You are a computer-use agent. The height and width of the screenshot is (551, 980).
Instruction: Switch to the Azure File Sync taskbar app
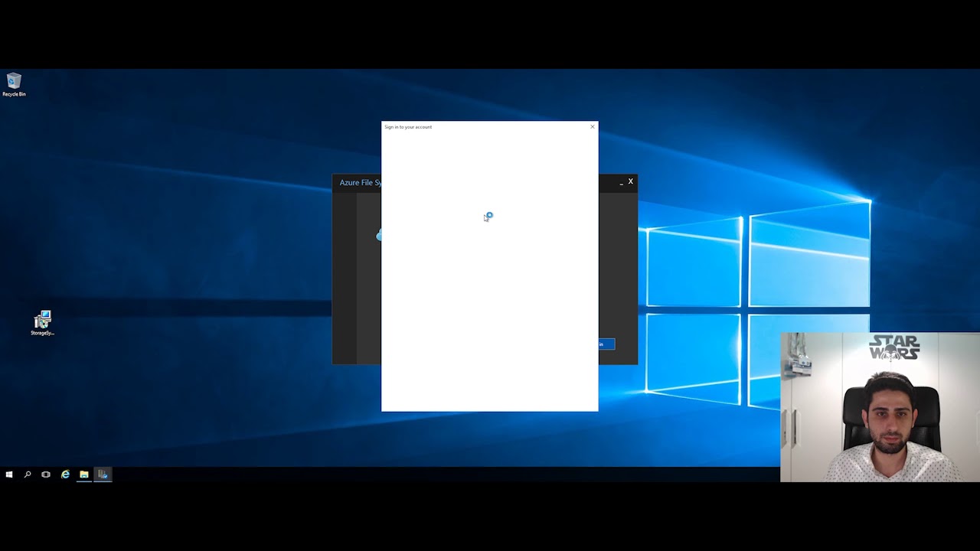pyautogui.click(x=103, y=474)
